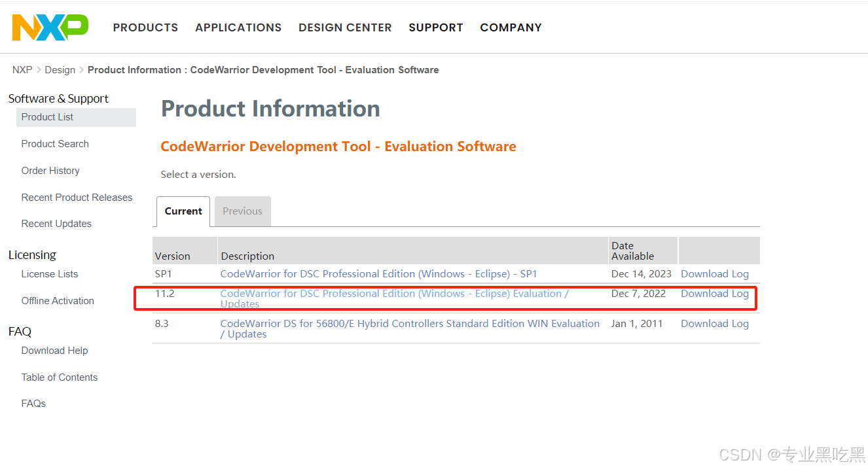
Task: Click the 'Select a version.' text
Action: pyautogui.click(x=198, y=175)
